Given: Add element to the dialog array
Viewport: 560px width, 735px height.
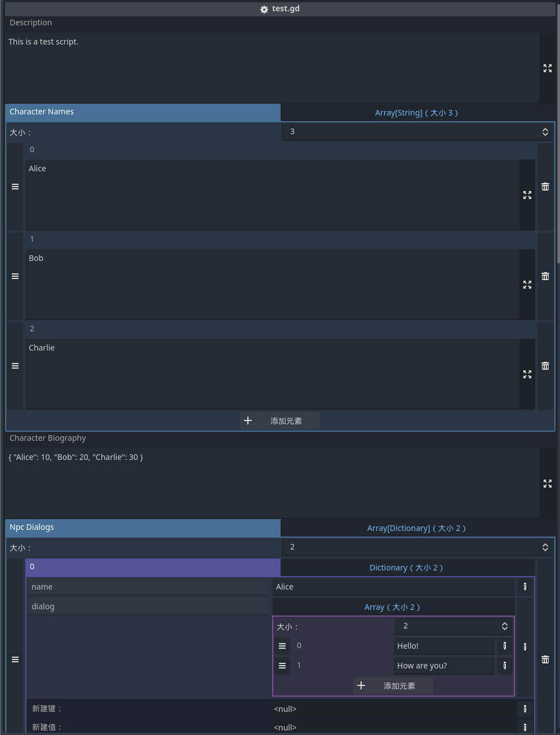Looking at the screenshot, I should [393, 686].
